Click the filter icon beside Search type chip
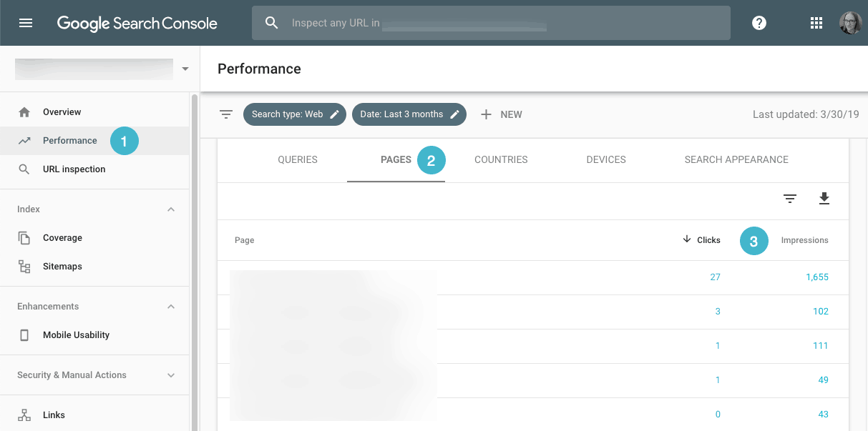The width and height of the screenshot is (868, 431). [226, 114]
